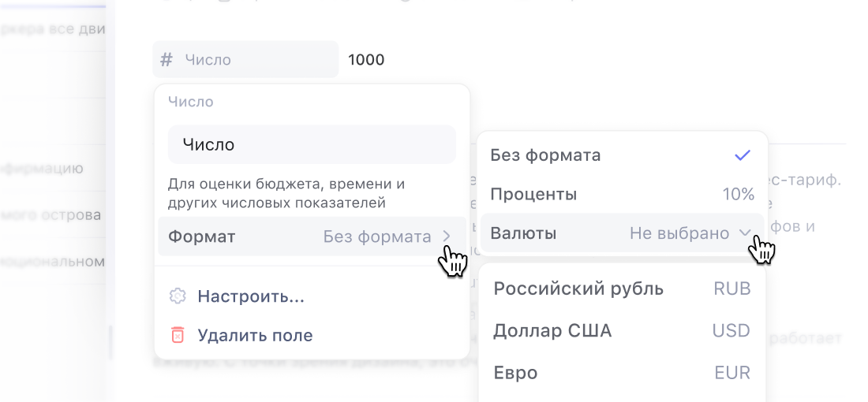Image resolution: width=868 pixels, height=402 pixels.
Task: Click the field value 1000
Action: coord(366,60)
